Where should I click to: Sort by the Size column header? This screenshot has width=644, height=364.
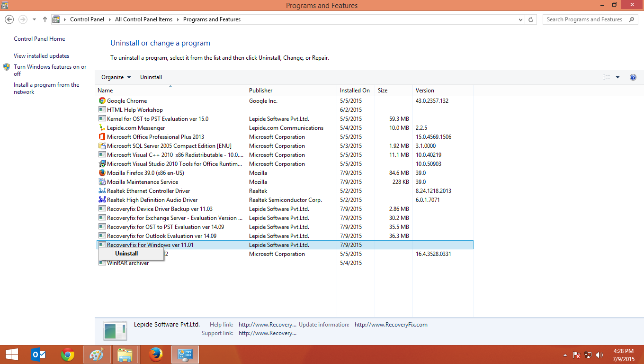pos(394,91)
